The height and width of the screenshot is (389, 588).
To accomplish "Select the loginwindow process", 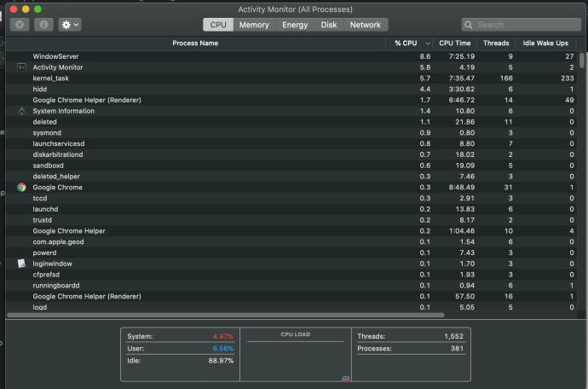I will tap(291, 264).
